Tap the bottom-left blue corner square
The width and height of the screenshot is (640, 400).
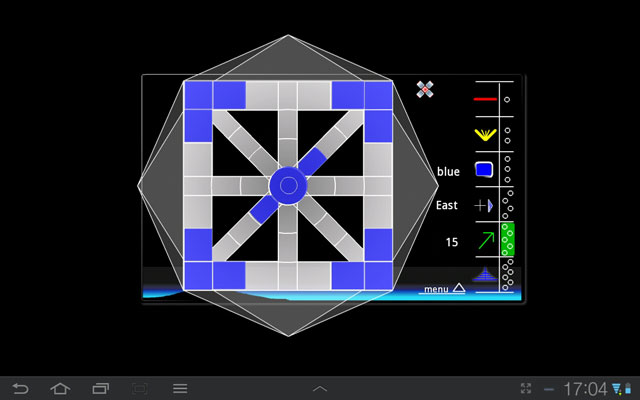click(x=198, y=276)
